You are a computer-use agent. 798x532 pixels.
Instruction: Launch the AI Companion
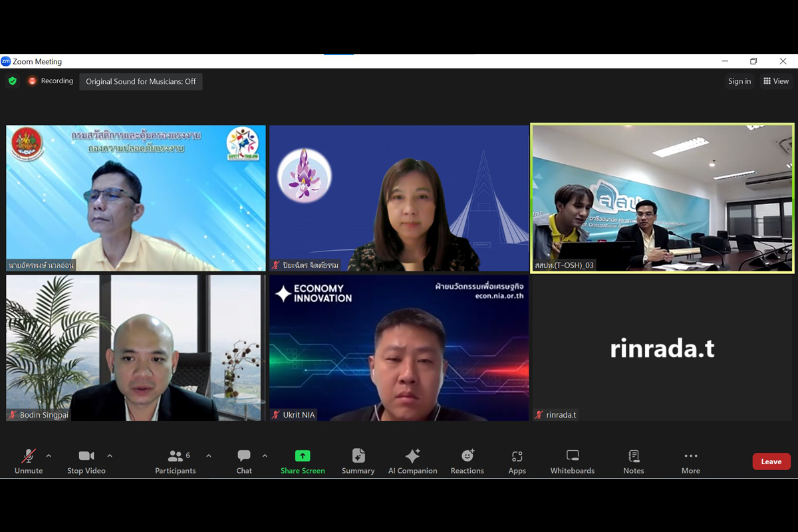point(412,461)
